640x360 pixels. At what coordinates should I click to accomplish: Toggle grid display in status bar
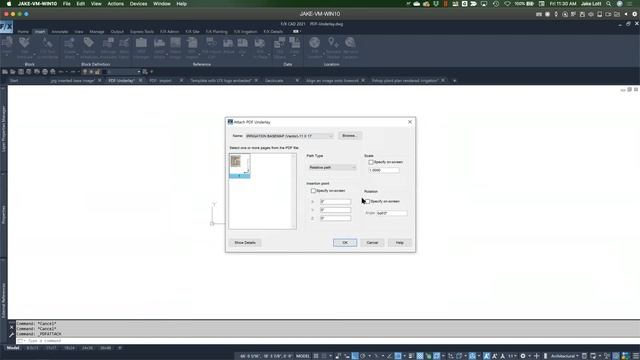tap(316, 356)
